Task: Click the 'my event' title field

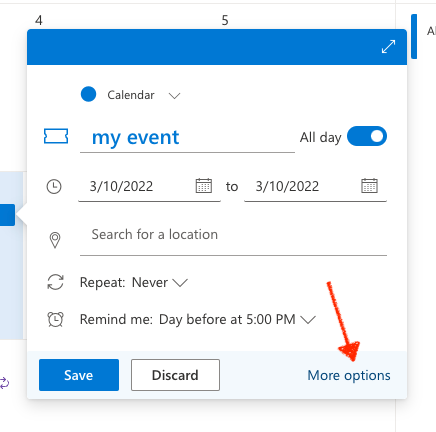Action: coord(187,138)
